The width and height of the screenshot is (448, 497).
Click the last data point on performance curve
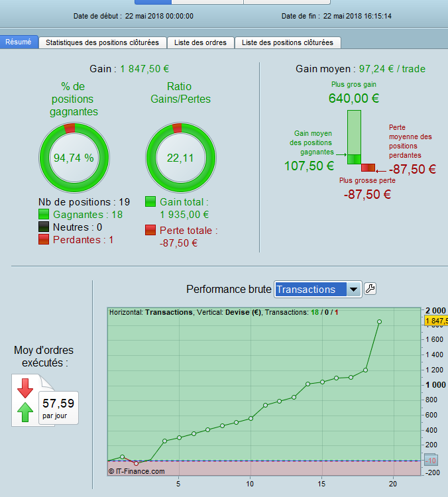(x=379, y=321)
